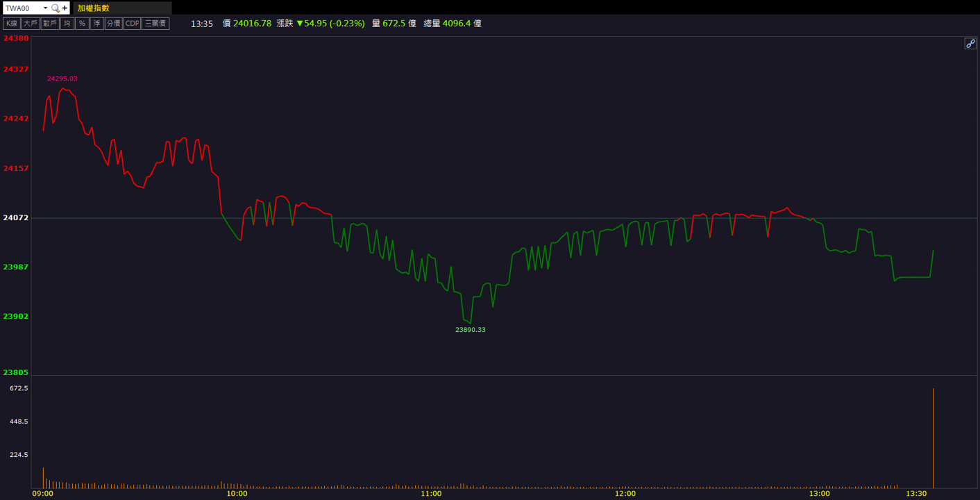Click the 24072 reference price axis label

(16, 217)
